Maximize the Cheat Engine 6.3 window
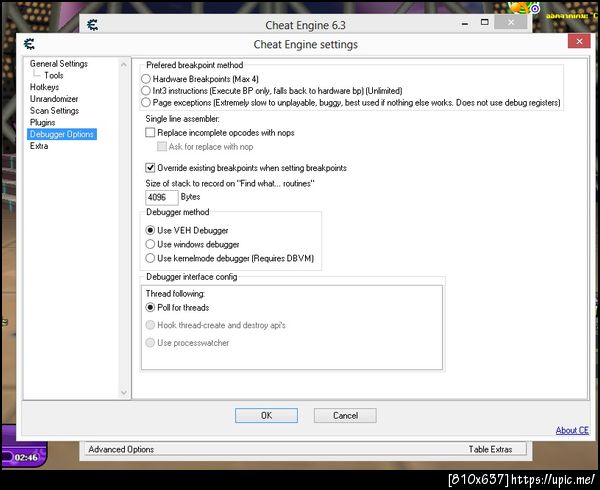The height and width of the screenshot is (490, 600). pos(484,23)
